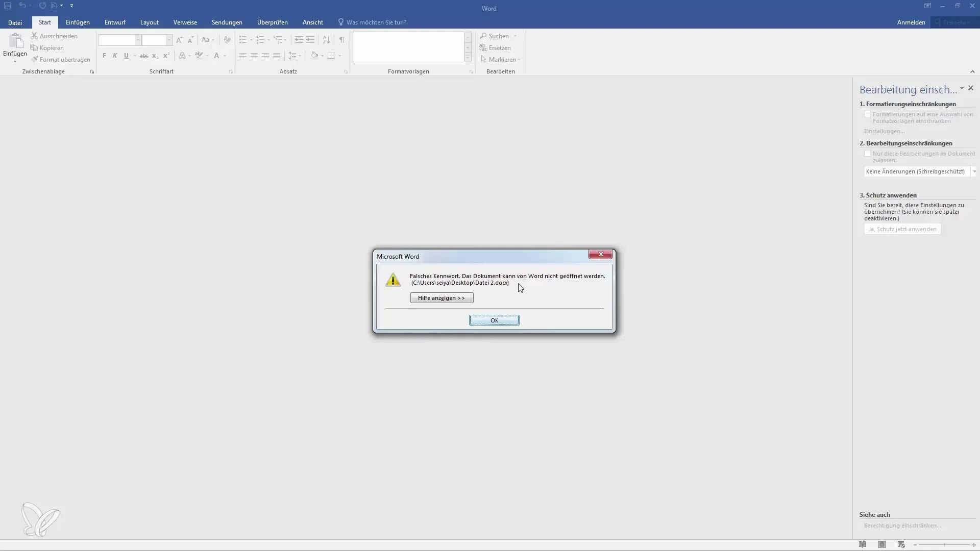Click Kopieren in the clipboard group
The height and width of the screenshot is (551, 980).
click(x=47, y=48)
